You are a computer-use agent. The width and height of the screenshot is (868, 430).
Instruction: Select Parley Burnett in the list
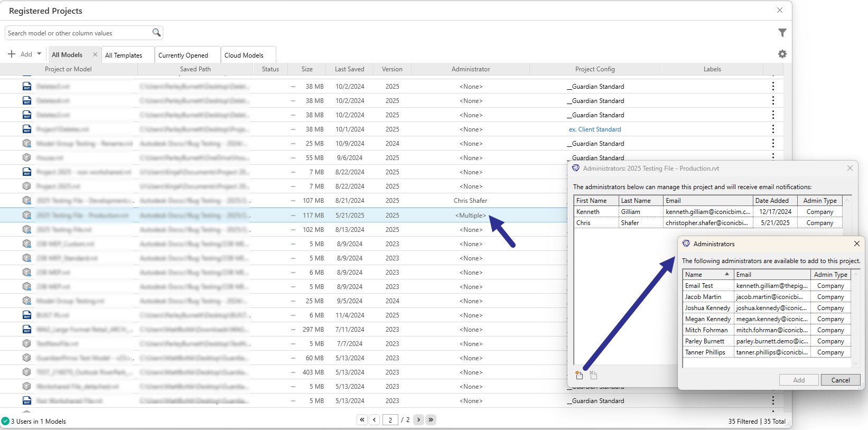(x=767, y=341)
